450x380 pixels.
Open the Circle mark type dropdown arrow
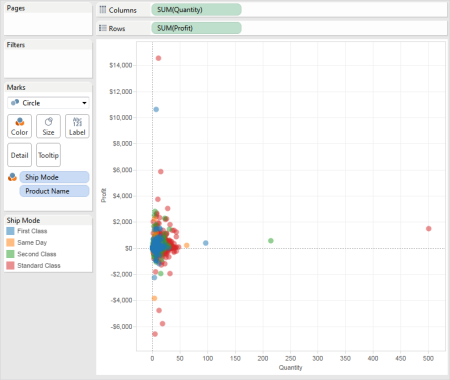[x=84, y=103]
